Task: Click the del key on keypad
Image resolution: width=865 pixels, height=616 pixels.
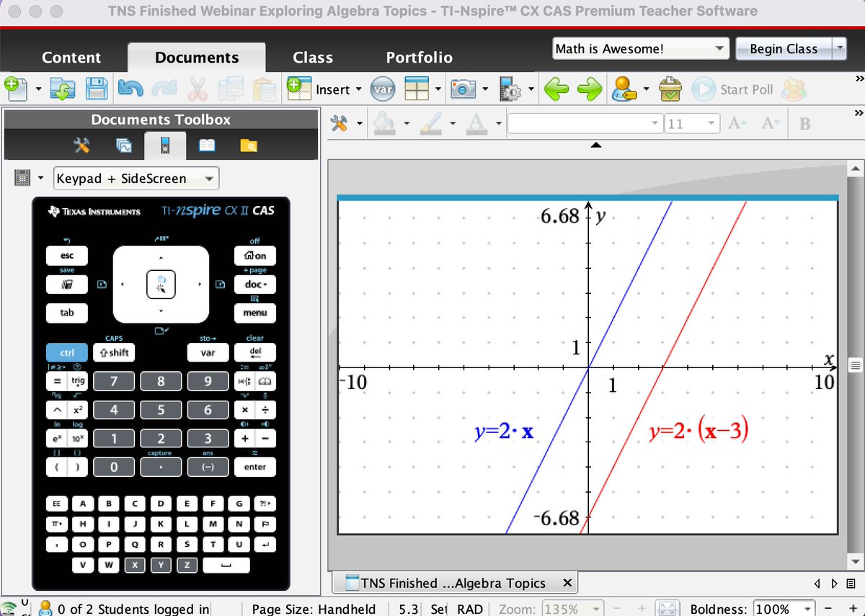Action: tap(255, 352)
